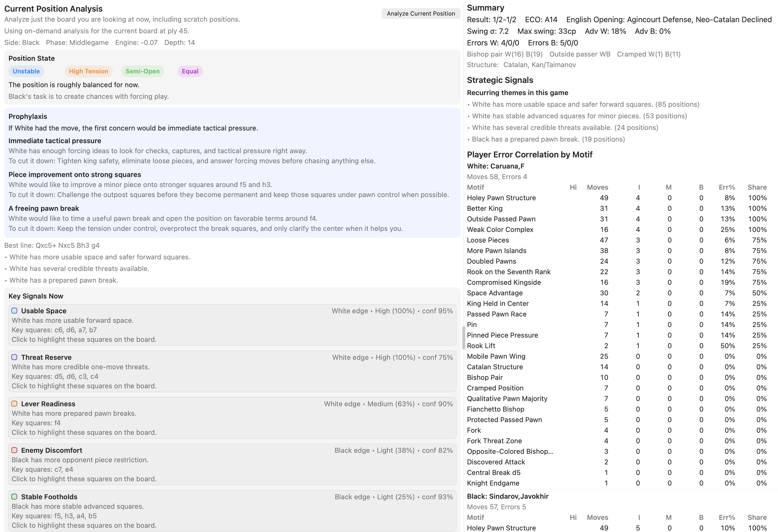Enable the Threat Reserve square highlighting checkbox
This screenshot has height=532, width=778.
pyautogui.click(x=14, y=357)
